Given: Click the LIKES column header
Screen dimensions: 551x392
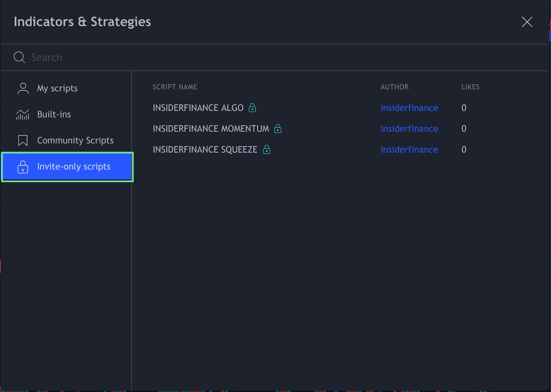Looking at the screenshot, I should coord(470,87).
